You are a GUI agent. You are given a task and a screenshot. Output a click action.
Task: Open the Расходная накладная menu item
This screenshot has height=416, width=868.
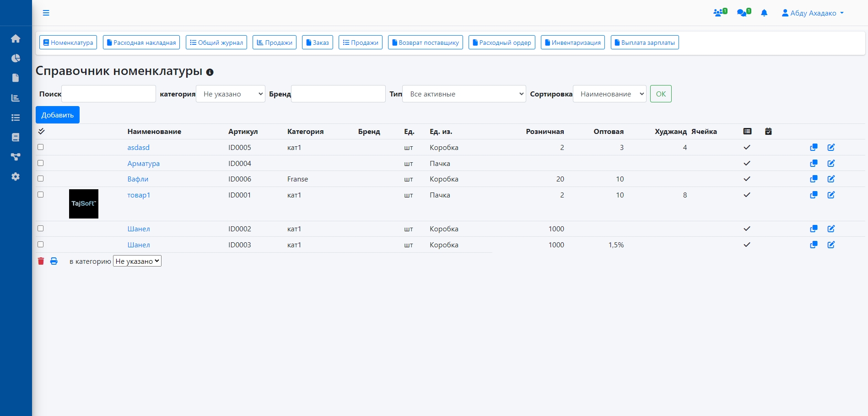[141, 43]
